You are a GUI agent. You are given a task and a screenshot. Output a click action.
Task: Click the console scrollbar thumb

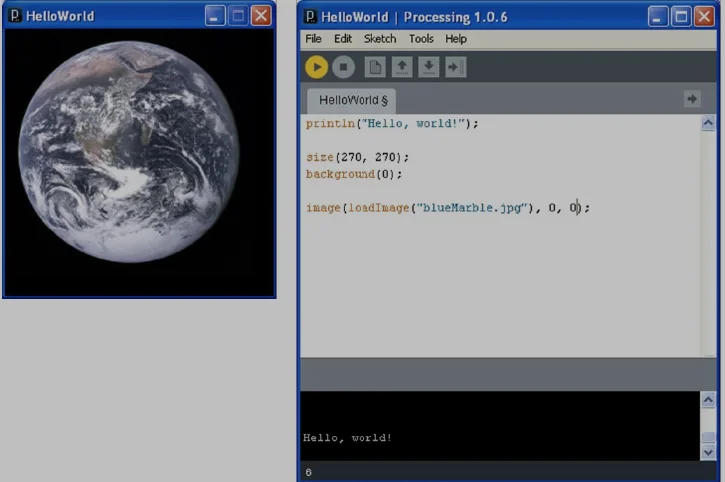[x=708, y=437]
